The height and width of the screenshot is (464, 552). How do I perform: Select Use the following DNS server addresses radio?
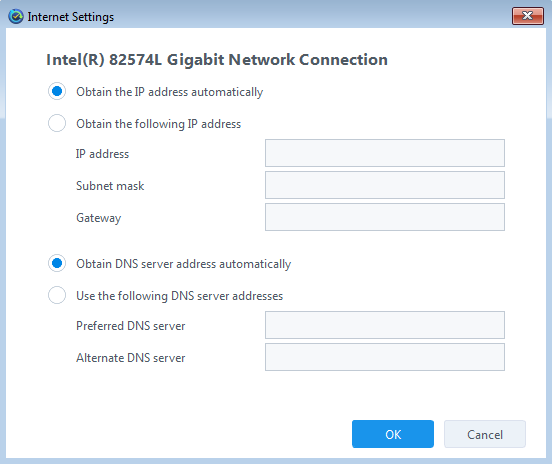tap(57, 295)
